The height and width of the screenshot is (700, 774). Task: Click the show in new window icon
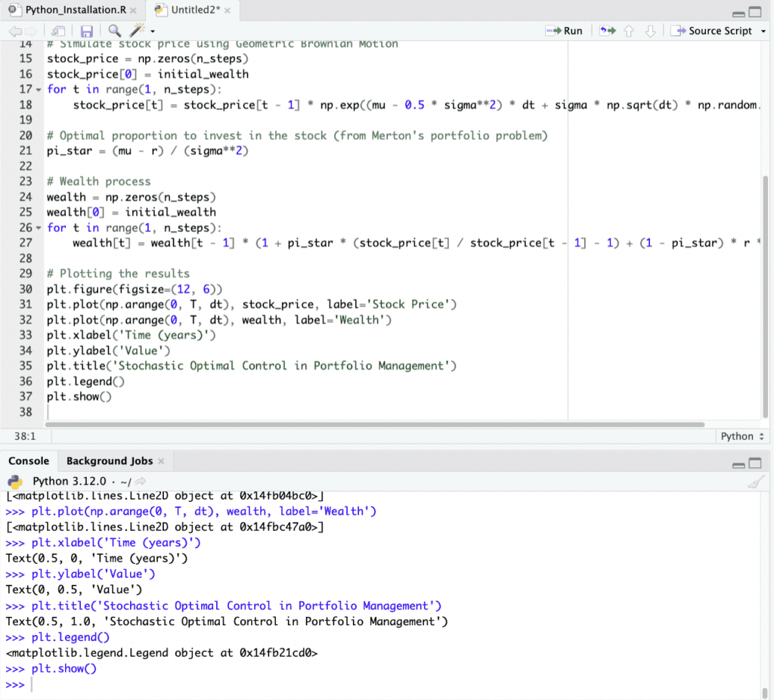(x=58, y=31)
